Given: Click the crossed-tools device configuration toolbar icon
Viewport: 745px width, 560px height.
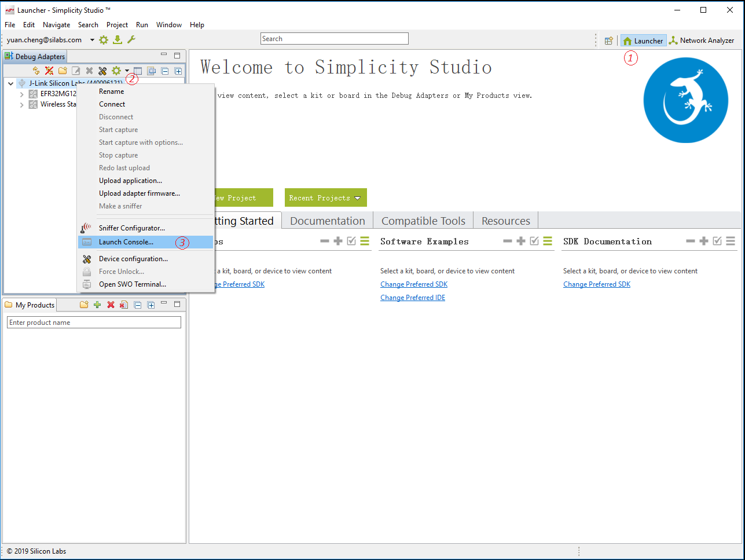Looking at the screenshot, I should (x=102, y=71).
